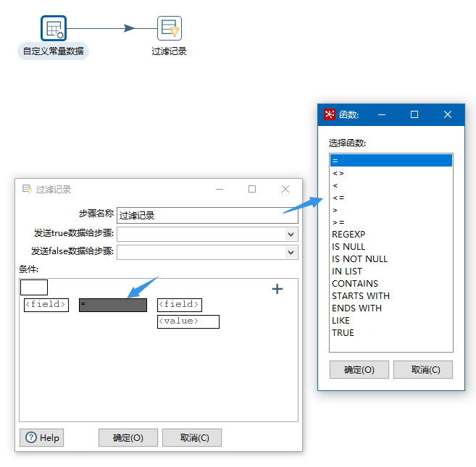Screen dimensions: 476x467
Task: Minimize the 过滤记录 dialog
Action: 220,189
